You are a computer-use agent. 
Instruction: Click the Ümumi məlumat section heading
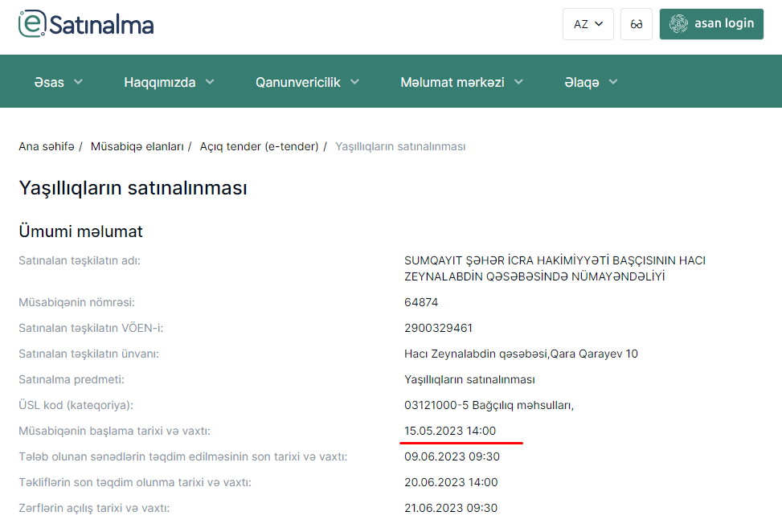(x=80, y=231)
